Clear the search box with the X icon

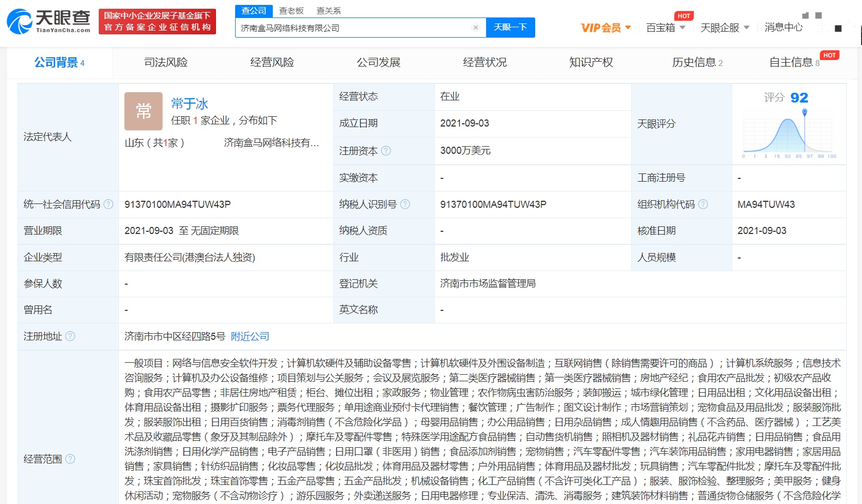click(x=476, y=27)
